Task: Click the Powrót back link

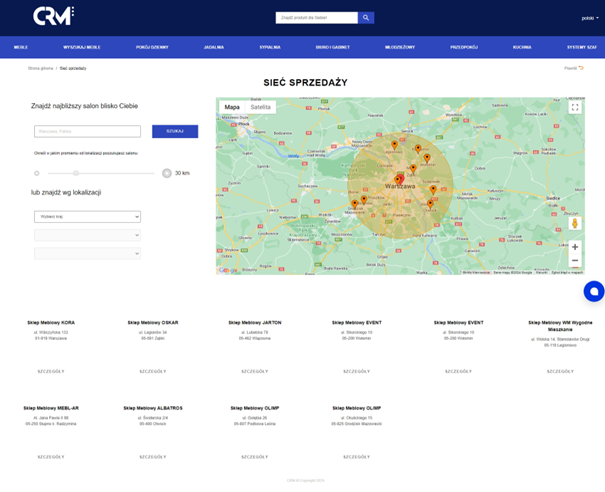Action: [x=570, y=68]
